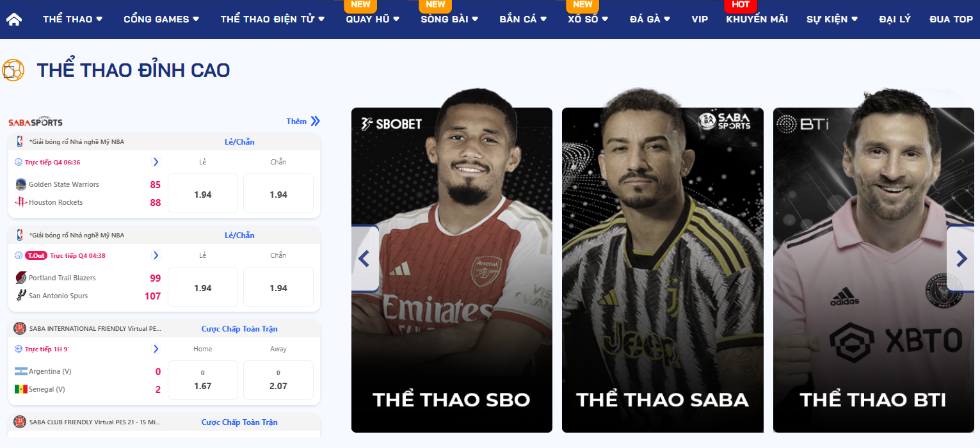This screenshot has height=448, width=980.
Task: Open Argentina vs Senegal match arrow
Action: [x=156, y=349]
